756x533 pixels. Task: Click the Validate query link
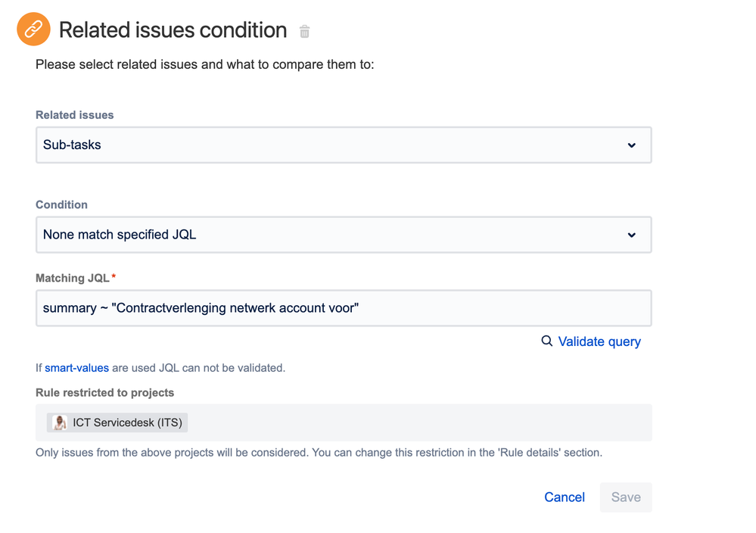click(x=599, y=341)
